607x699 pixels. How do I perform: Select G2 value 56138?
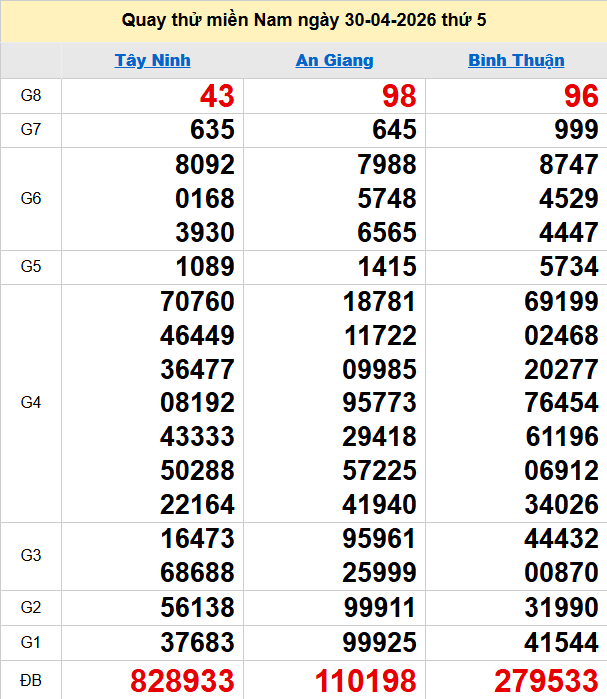coord(197,608)
